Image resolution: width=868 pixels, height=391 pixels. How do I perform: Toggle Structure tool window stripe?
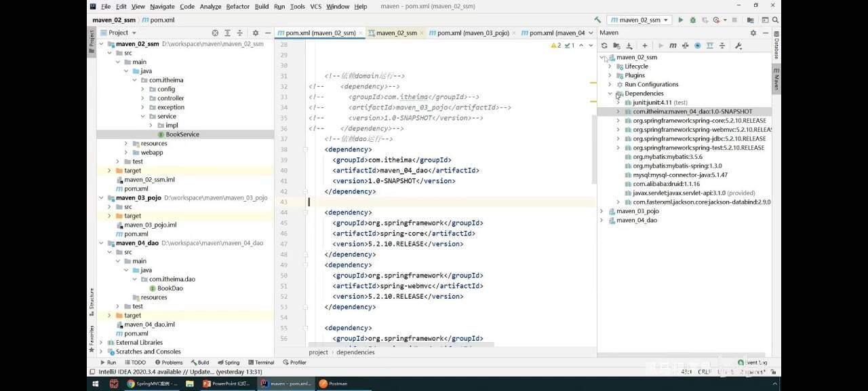click(92, 302)
